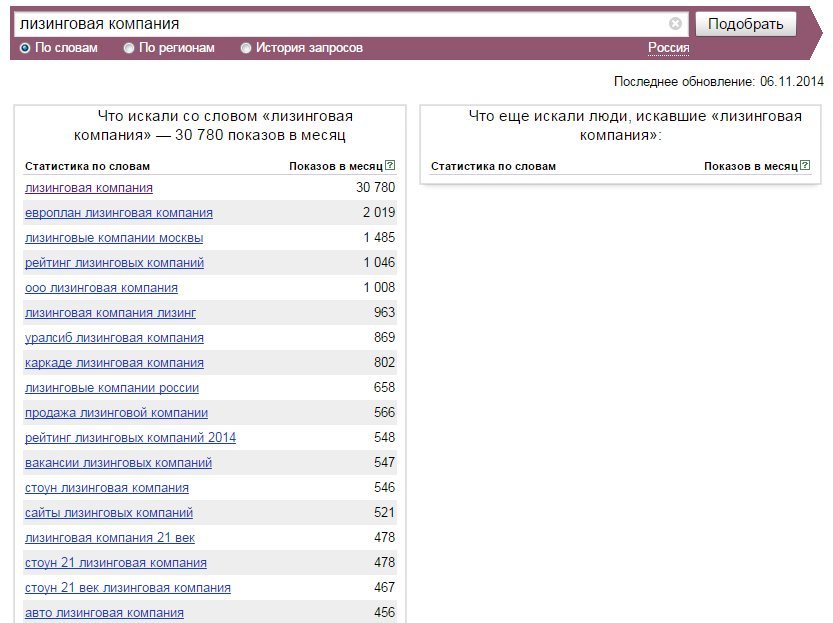833x623 pixels.
Task: Click the 548 impressions value
Action: pyautogui.click(x=384, y=437)
